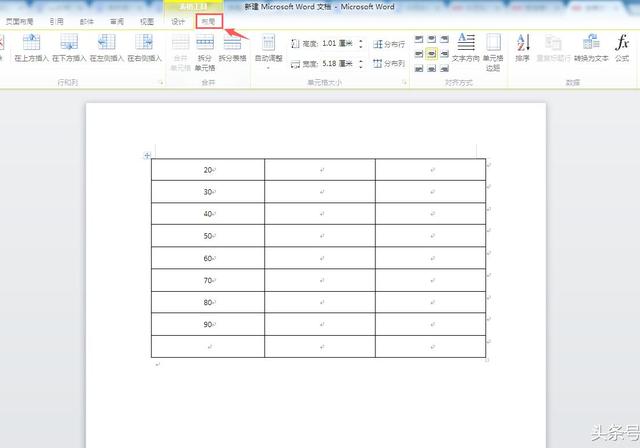The width and height of the screenshot is (640, 448).
Task: Insert column to the left (在左侧插入)
Action: pos(107,46)
